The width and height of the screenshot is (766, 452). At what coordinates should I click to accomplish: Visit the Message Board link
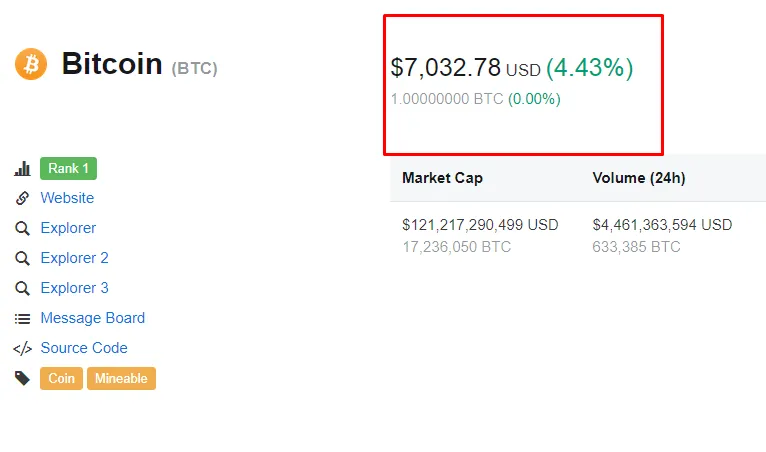(x=92, y=318)
